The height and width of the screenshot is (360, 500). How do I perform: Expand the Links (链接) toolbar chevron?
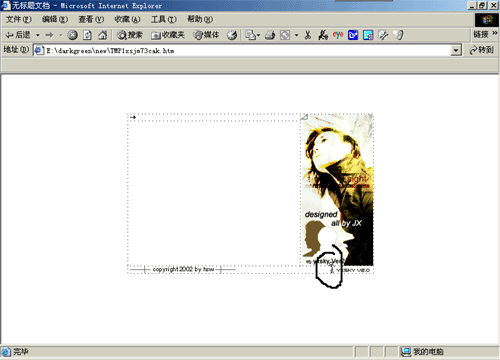coord(495,33)
